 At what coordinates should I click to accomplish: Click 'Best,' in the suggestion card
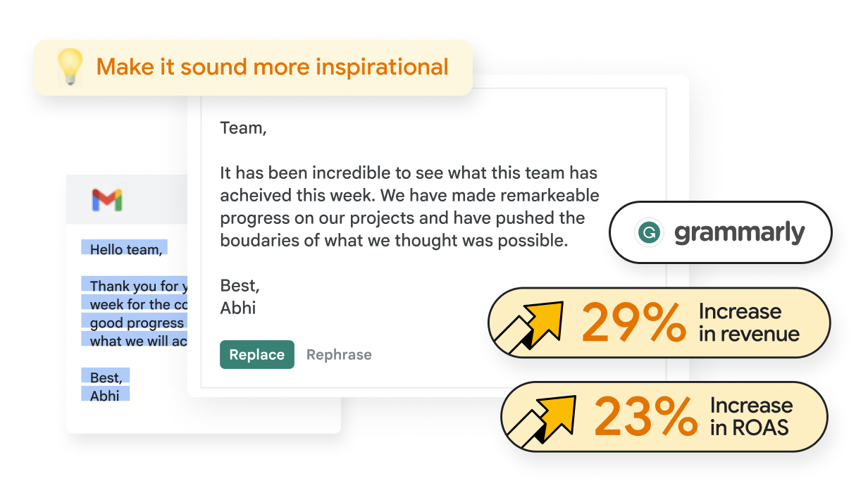click(240, 286)
